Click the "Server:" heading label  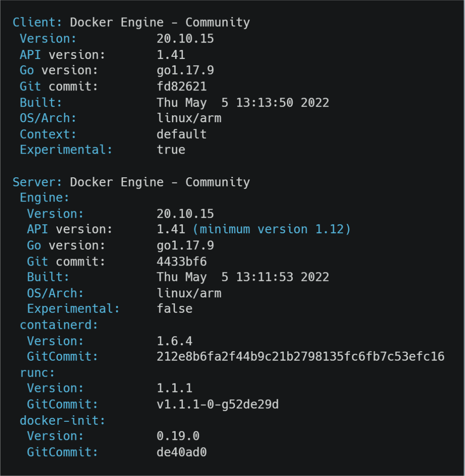point(37,182)
